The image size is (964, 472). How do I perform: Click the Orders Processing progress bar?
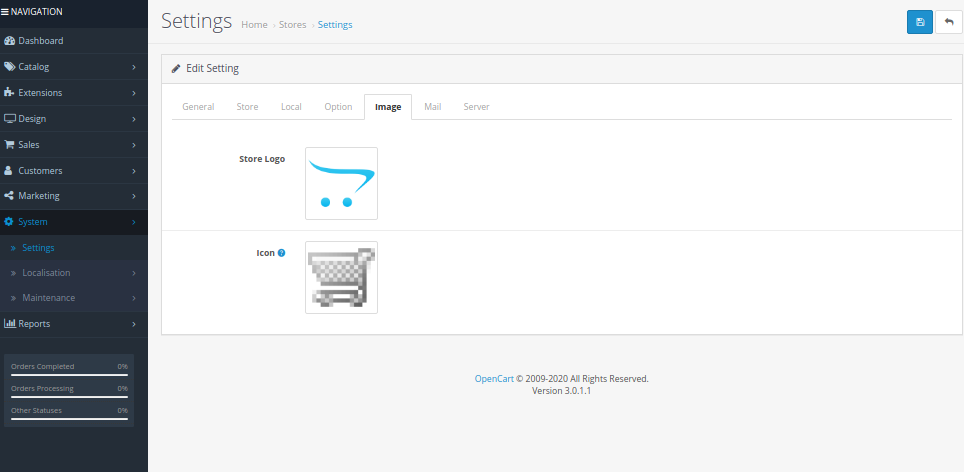tap(69, 396)
